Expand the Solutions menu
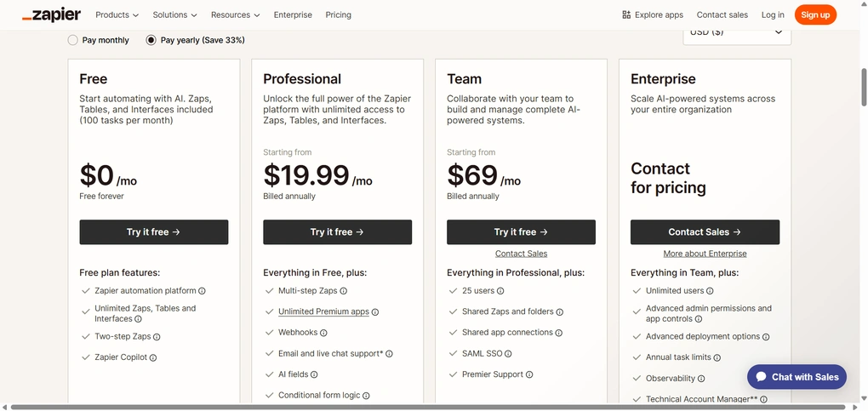Screen dimensions: 868x411 175,15
